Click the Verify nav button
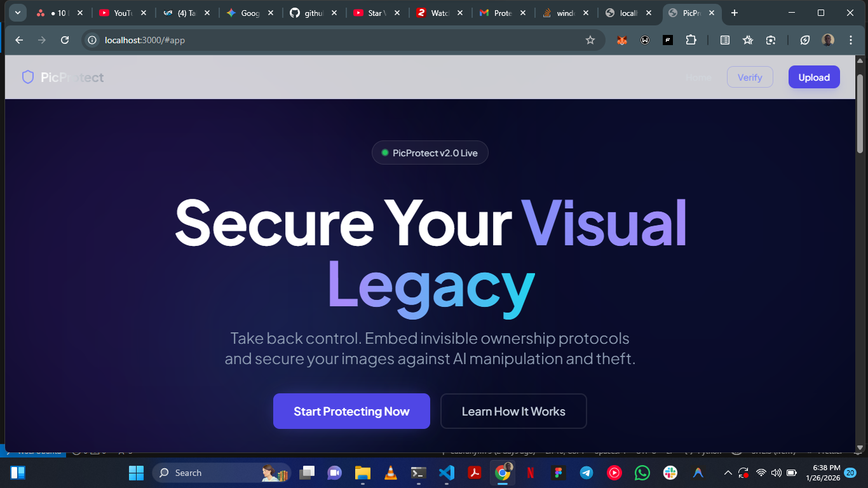The width and height of the screenshot is (868, 488). pos(750,77)
